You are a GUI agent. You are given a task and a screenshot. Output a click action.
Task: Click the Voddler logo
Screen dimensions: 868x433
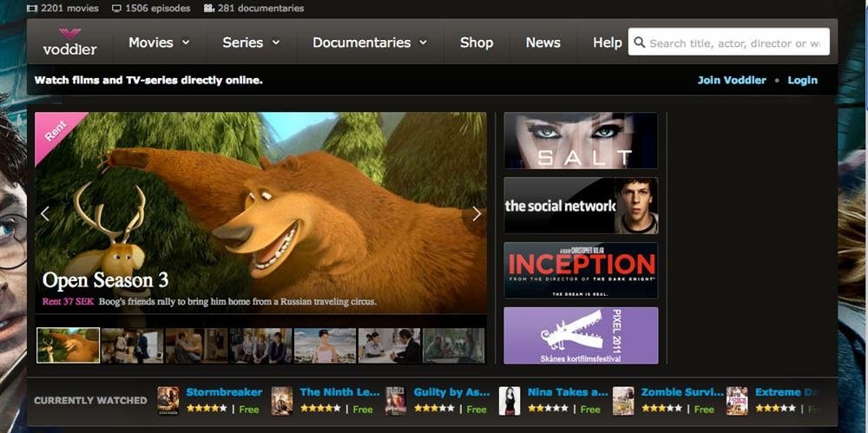coord(69,42)
